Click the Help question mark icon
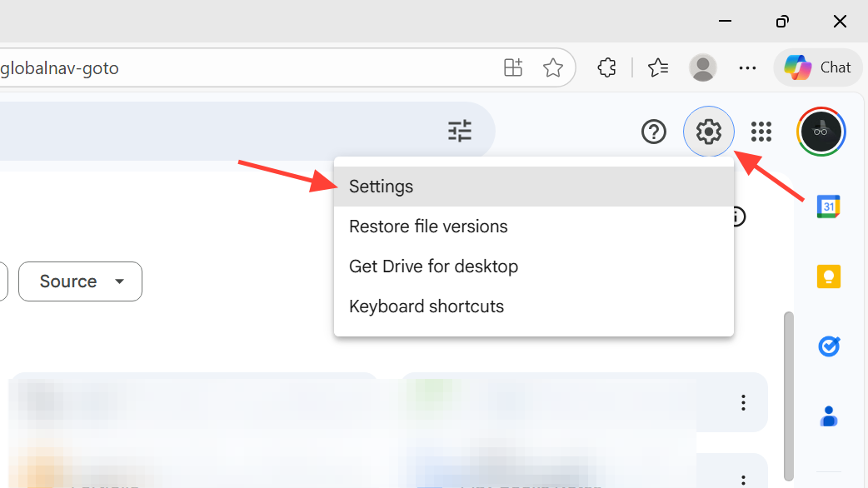The width and height of the screenshot is (868, 488). point(654,132)
